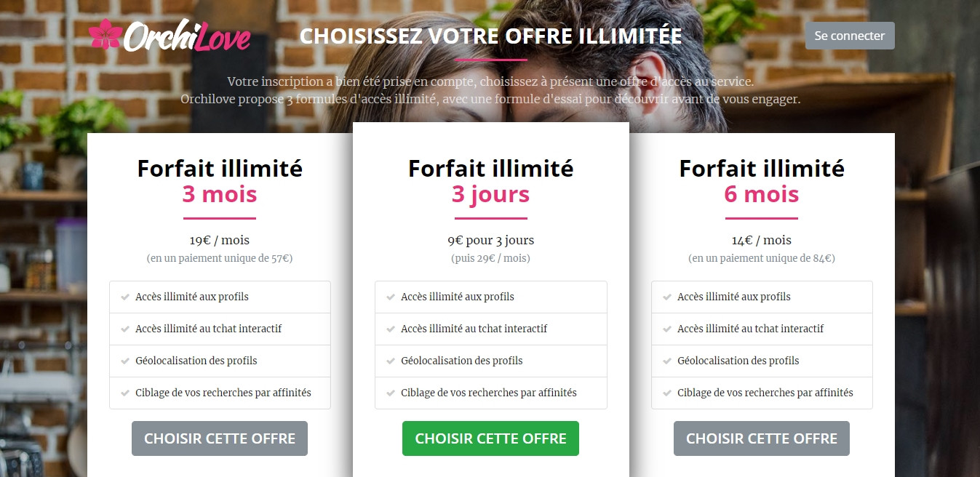This screenshot has height=477, width=980.
Task: Click the 9€ pour 3 jours price label
Action: [491, 240]
